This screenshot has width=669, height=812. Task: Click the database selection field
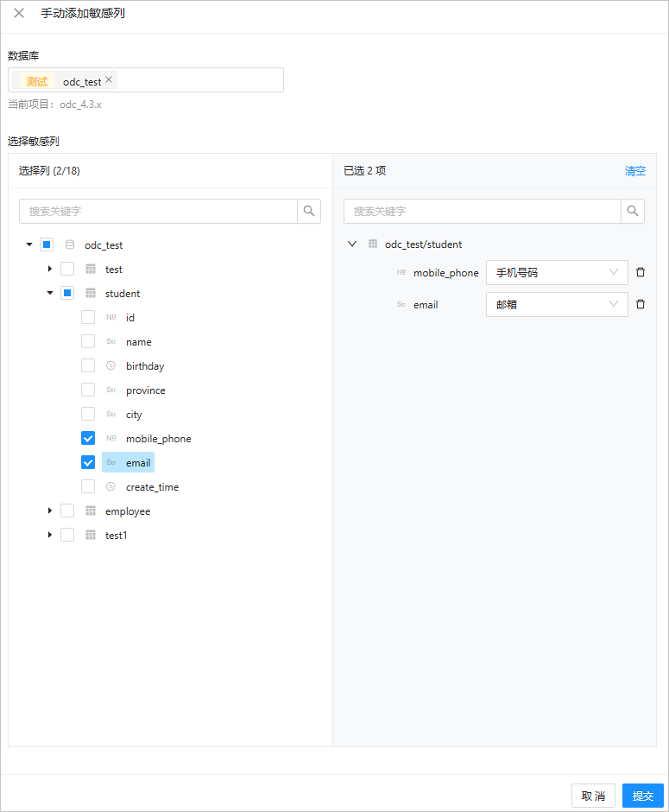tap(146, 80)
